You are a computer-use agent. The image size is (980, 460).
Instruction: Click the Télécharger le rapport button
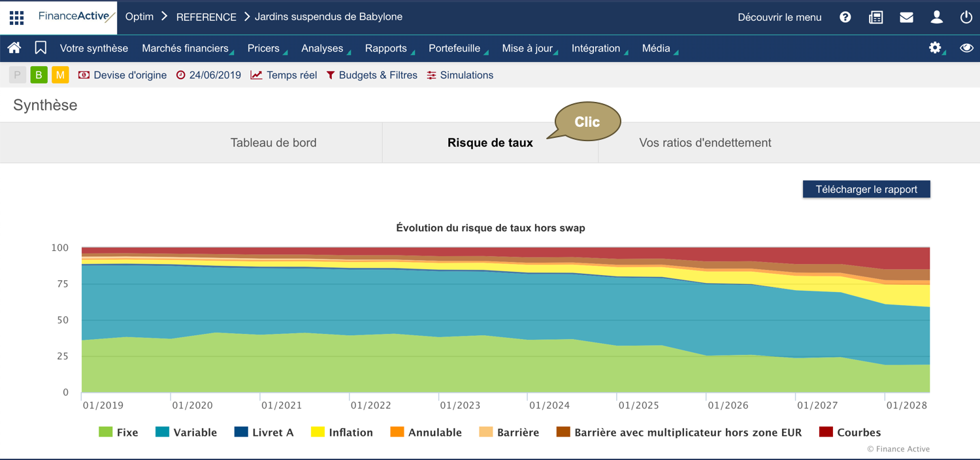(866, 189)
